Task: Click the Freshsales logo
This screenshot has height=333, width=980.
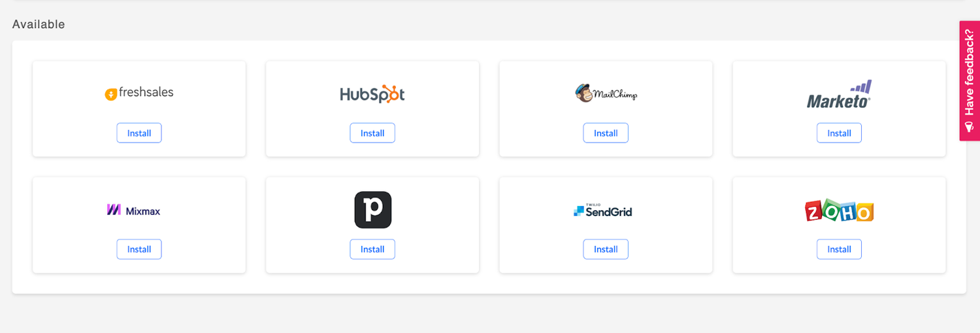Action: pyautogui.click(x=139, y=93)
